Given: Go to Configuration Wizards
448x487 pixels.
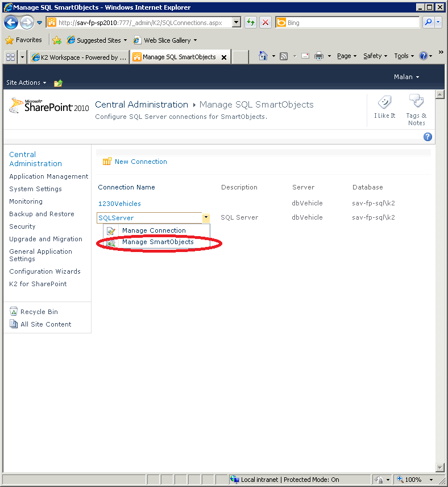Looking at the screenshot, I should [45, 271].
